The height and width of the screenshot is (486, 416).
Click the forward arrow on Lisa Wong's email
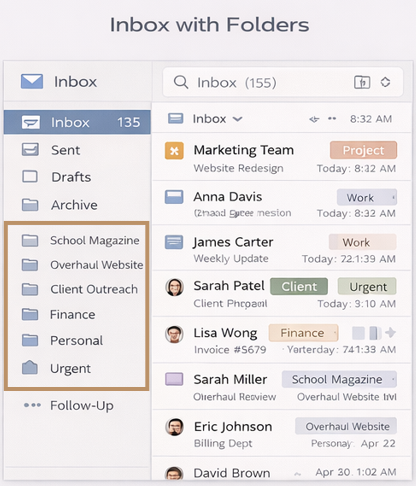click(390, 333)
